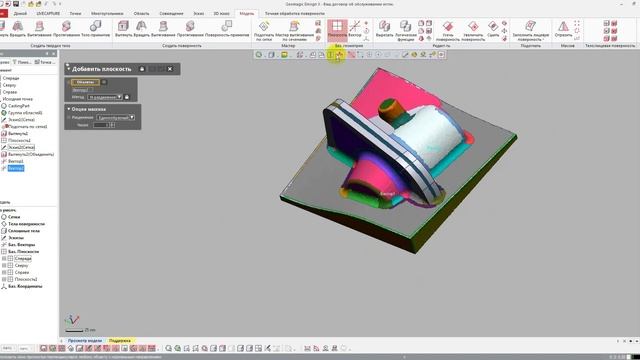The height and width of the screenshot is (360, 640).
Task: Click the number stepper arrows in Опция section
Action: pos(112,125)
